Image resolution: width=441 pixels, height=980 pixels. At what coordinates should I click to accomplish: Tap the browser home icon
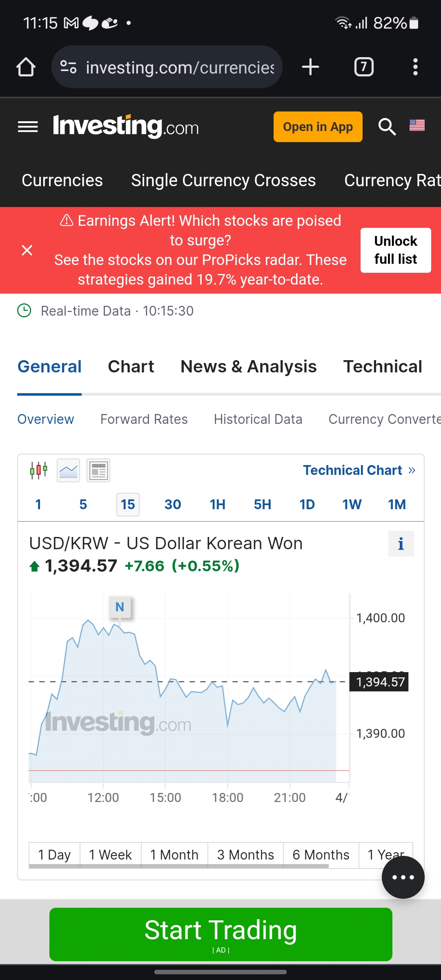click(x=26, y=67)
